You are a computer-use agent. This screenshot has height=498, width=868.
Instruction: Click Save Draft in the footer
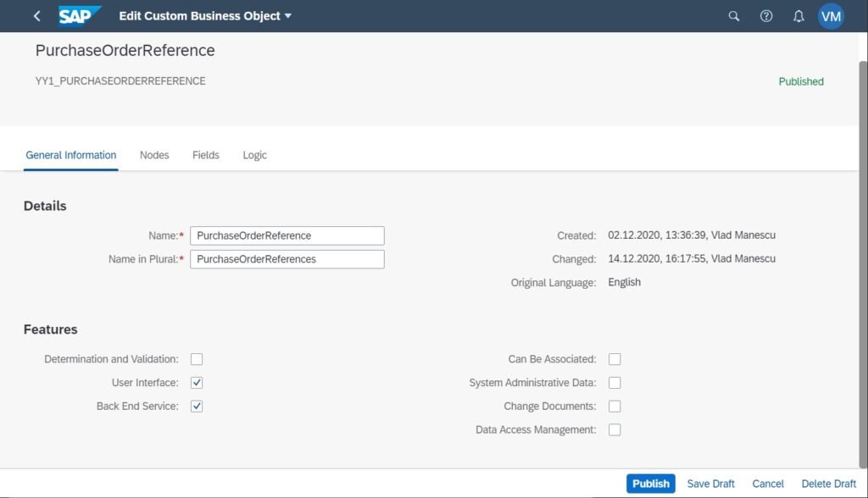click(x=710, y=484)
